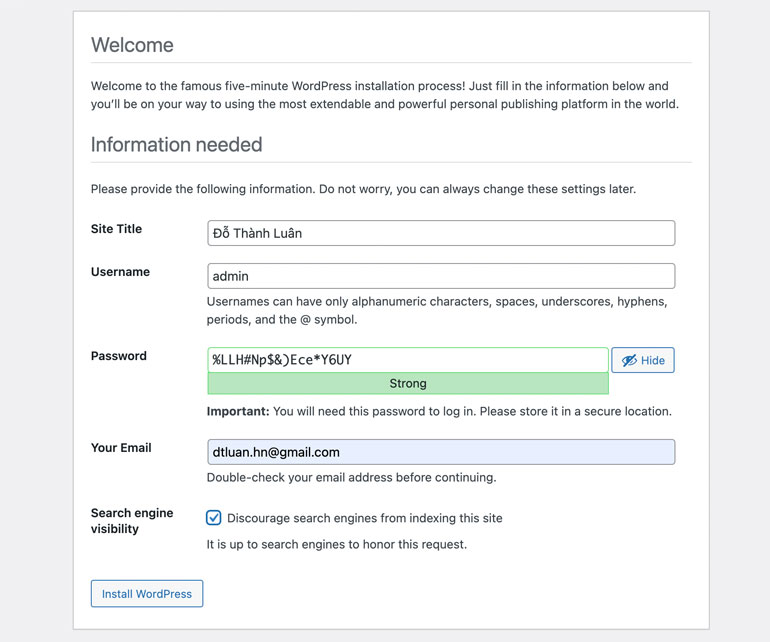Image resolution: width=770 pixels, height=642 pixels.
Task: Focus the Username field containing admin
Action: (441, 276)
